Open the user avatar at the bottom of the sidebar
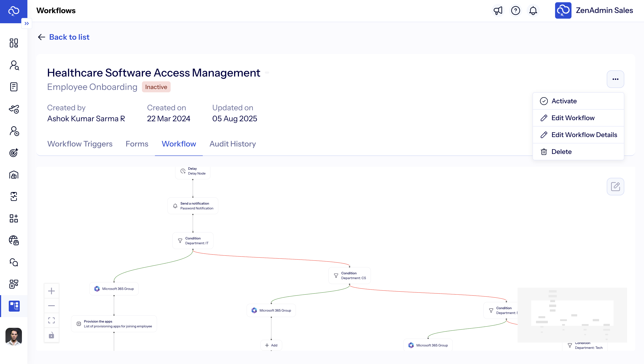The image size is (644, 364). pos(14,336)
